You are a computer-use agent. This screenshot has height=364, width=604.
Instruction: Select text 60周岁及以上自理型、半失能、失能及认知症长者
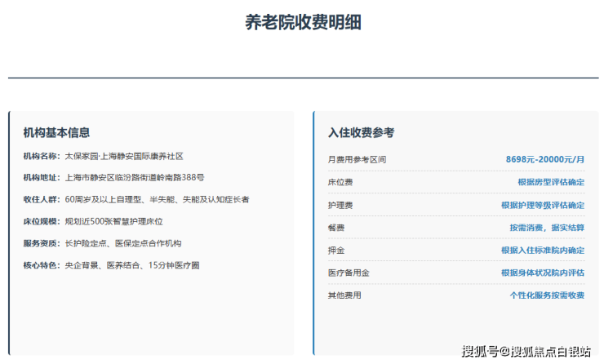click(x=157, y=199)
